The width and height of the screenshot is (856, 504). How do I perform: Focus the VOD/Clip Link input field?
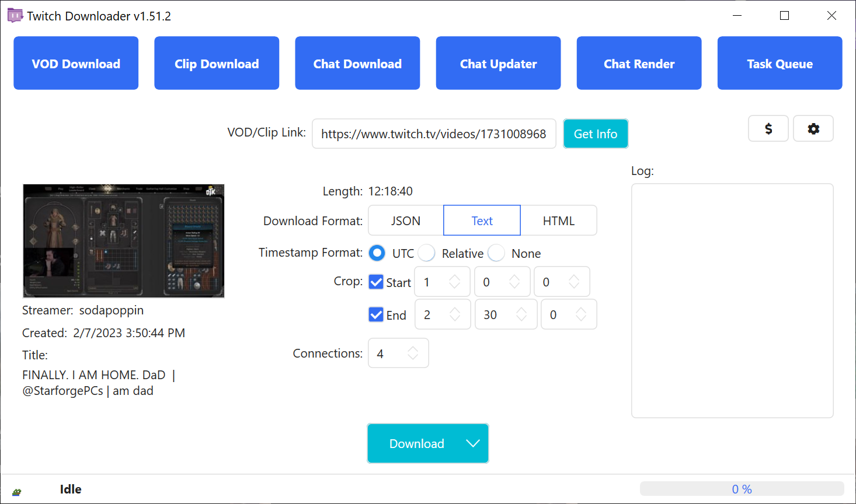[434, 134]
